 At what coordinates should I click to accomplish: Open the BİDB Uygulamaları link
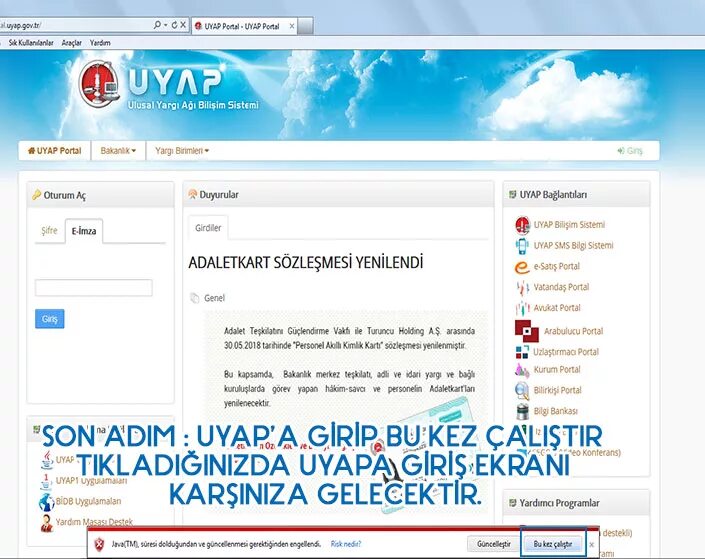[x=88, y=501]
